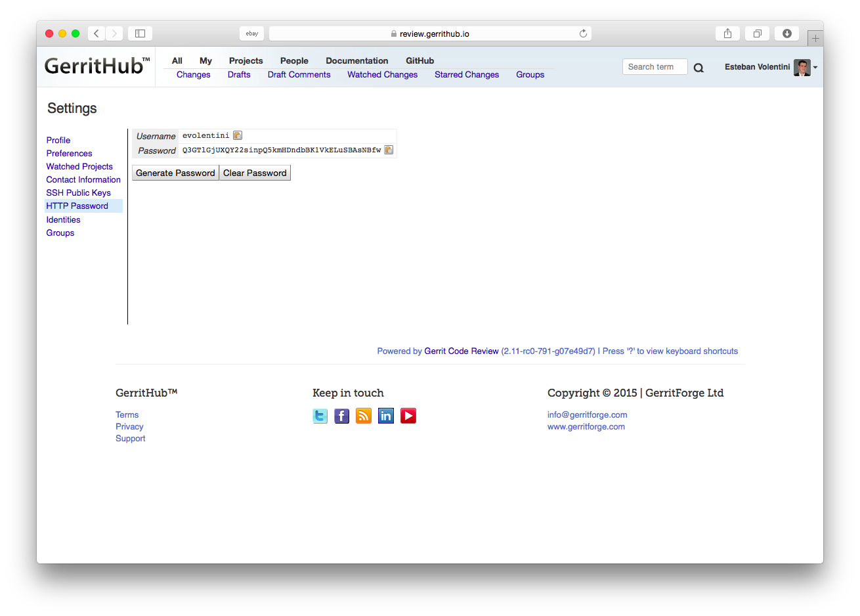Open the Privacy footer link
Screen dimensions: 860x616
129,426
